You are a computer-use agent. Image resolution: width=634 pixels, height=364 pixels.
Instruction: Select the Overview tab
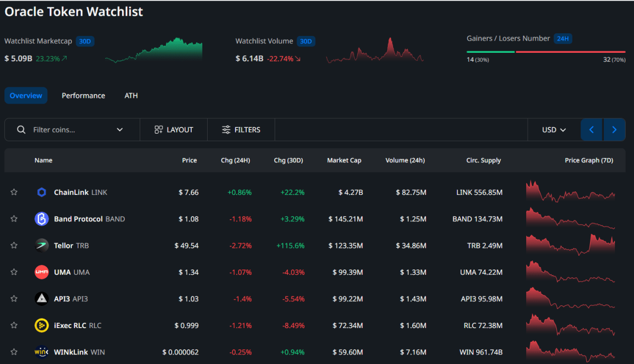(26, 96)
